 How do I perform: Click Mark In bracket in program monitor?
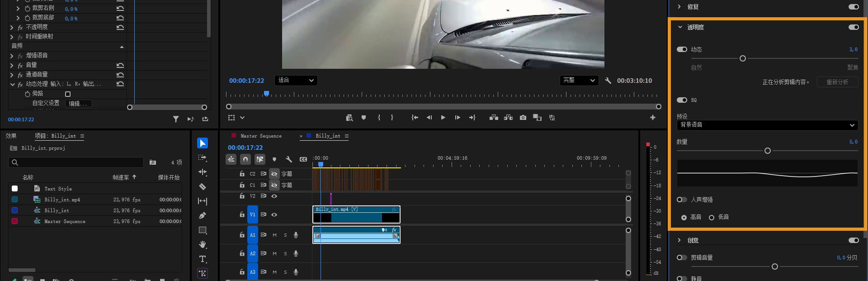pyautogui.click(x=379, y=118)
